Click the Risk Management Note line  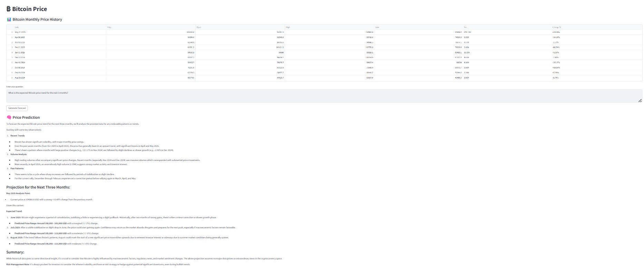pyautogui.click(x=98, y=264)
